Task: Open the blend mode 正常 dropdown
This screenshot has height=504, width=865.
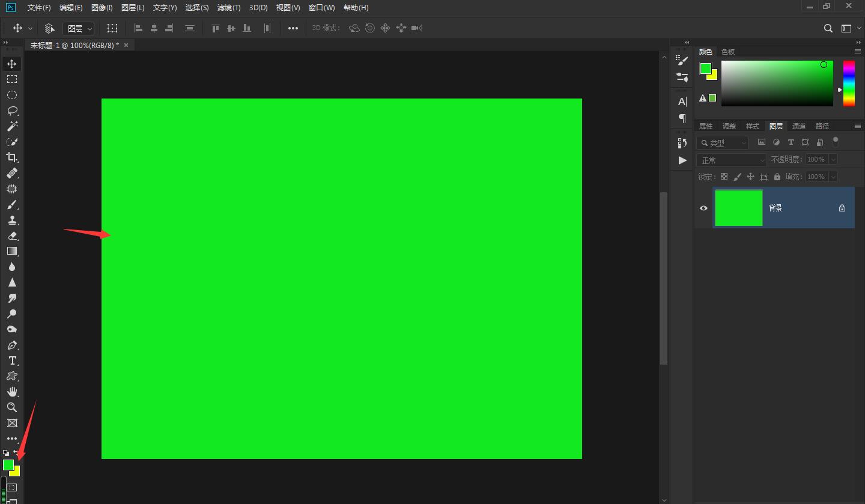Action: pyautogui.click(x=732, y=160)
